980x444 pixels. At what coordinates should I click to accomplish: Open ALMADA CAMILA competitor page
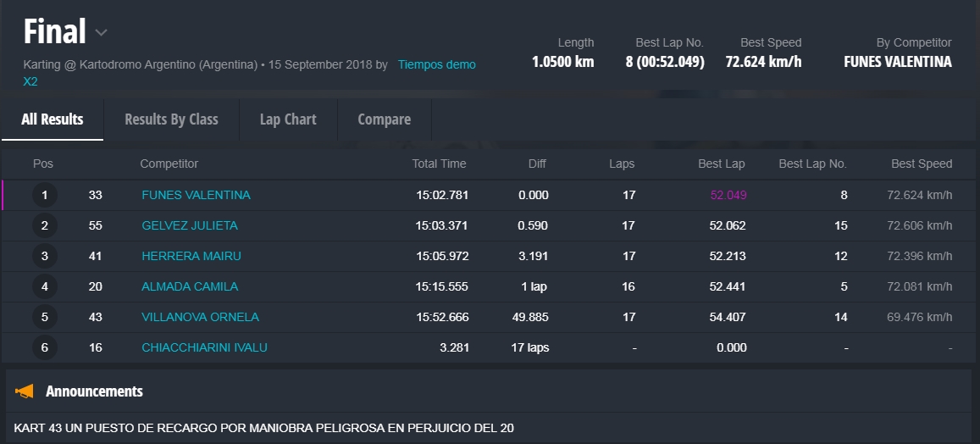click(x=190, y=286)
